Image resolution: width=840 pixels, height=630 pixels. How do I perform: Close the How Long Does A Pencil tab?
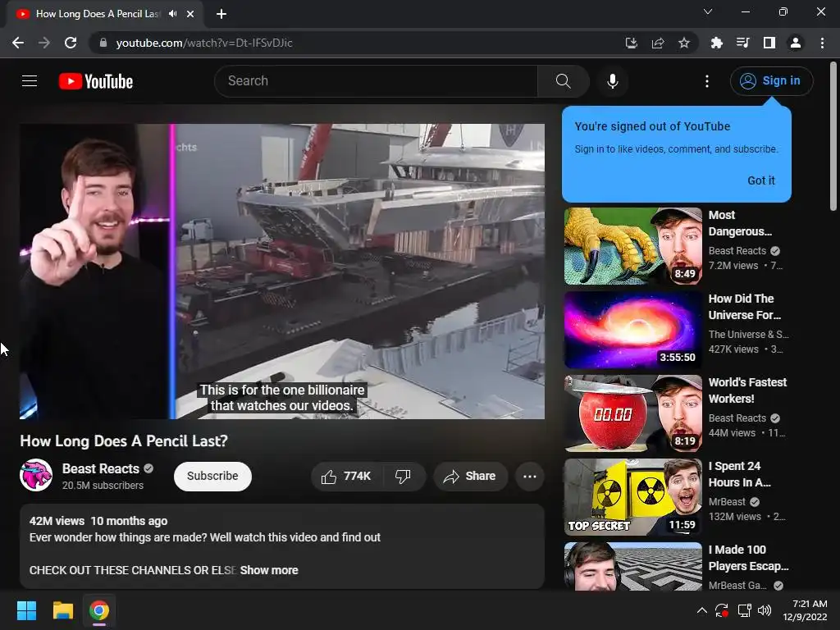coord(190,14)
